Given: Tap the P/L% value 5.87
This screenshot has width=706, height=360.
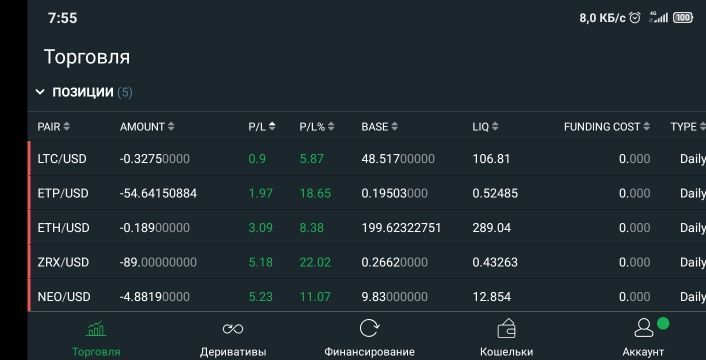Looking at the screenshot, I should click(312, 159).
